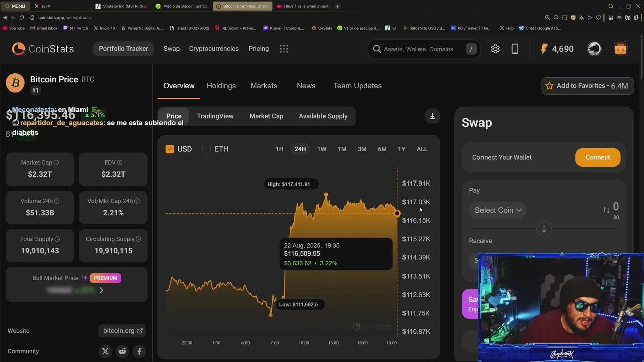Switch to the Strategy Inc (MSTR) browser tab

click(121, 6)
